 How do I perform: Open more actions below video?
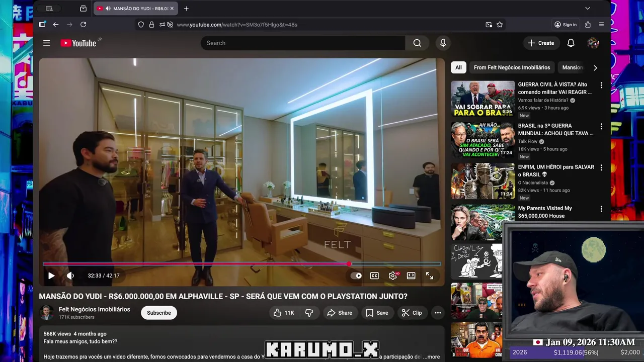click(438, 313)
